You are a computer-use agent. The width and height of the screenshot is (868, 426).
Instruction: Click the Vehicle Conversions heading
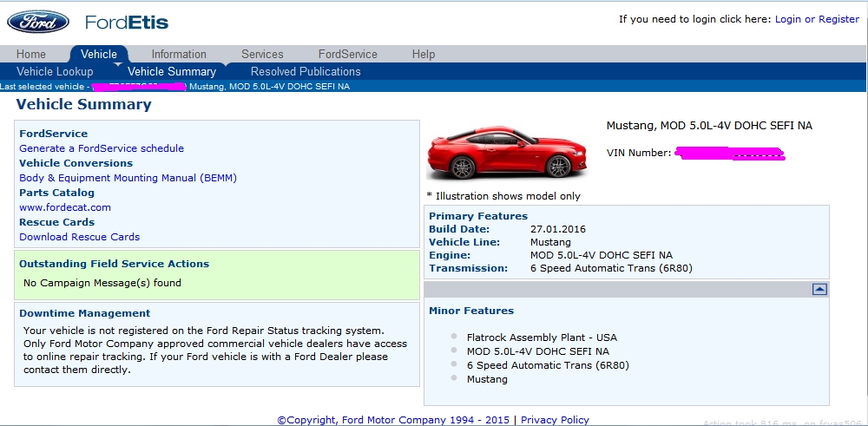[x=76, y=163]
